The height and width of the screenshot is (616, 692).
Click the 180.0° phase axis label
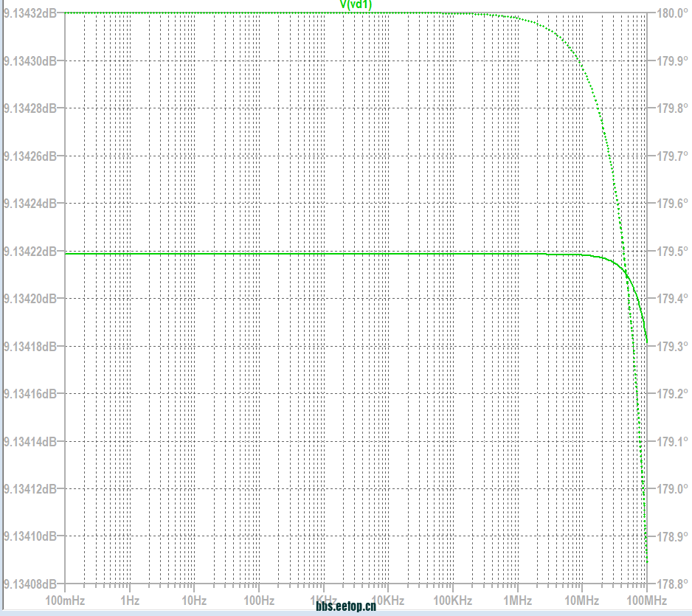tap(671, 13)
